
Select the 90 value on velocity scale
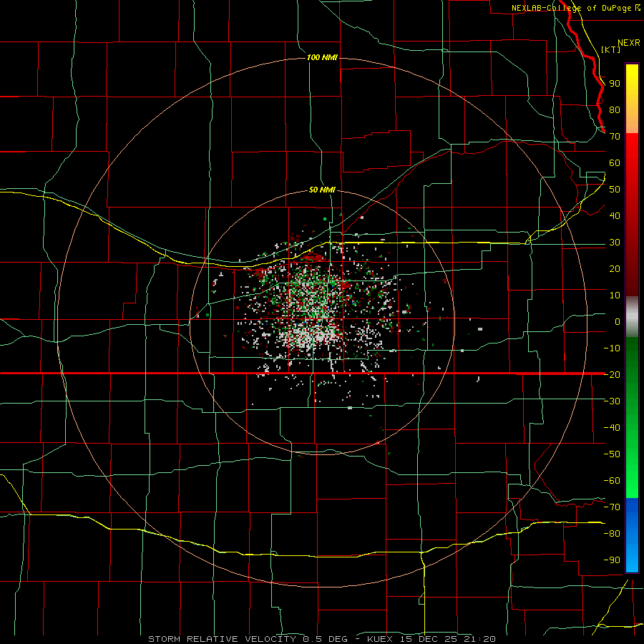(615, 84)
